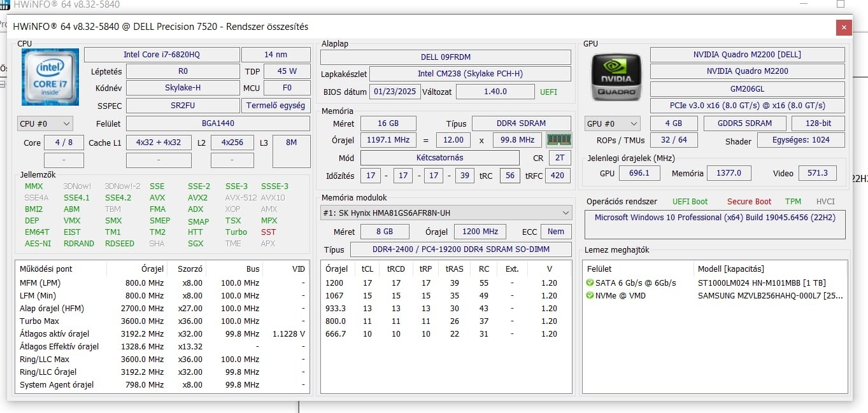Click the BIOS version 1.40.0 field
The width and height of the screenshot is (868, 413).
pyautogui.click(x=495, y=92)
